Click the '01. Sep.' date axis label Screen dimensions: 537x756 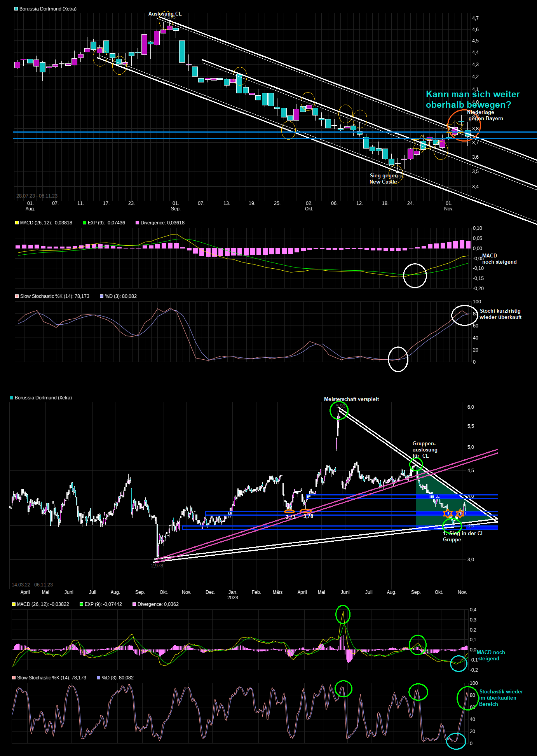tap(176, 206)
